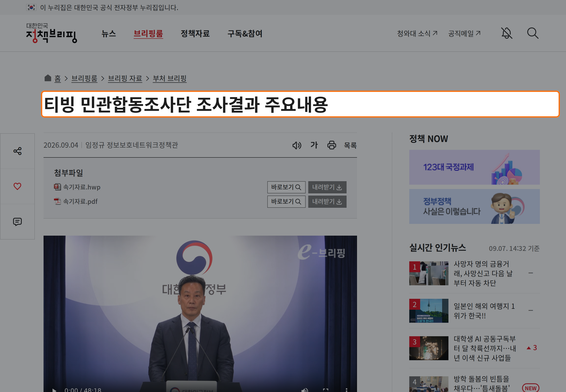The width and height of the screenshot is (566, 392).
Task: Open the rank 2 news thumbnail
Action: (429, 311)
